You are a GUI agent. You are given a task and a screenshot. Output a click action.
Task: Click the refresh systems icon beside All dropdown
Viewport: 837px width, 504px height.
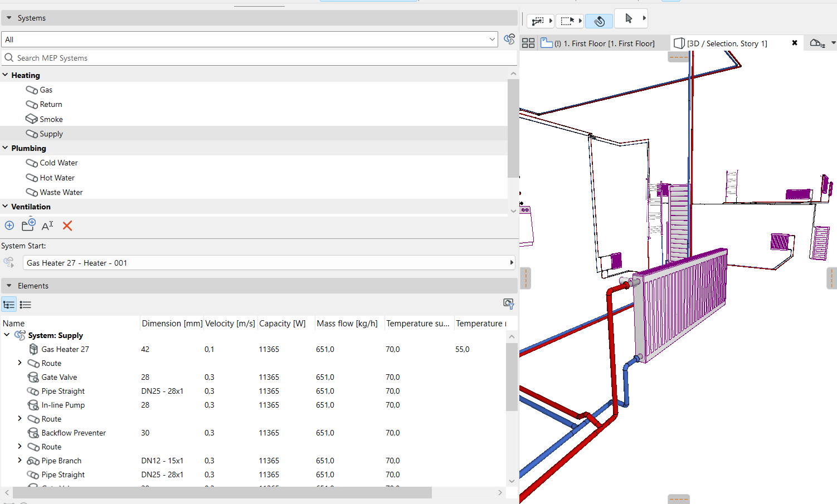pyautogui.click(x=509, y=39)
